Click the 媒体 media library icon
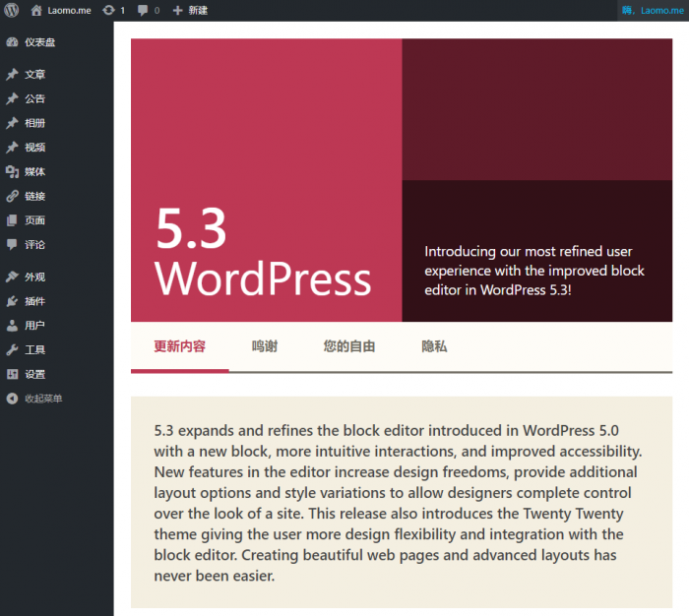The width and height of the screenshot is (689, 616). [12, 171]
